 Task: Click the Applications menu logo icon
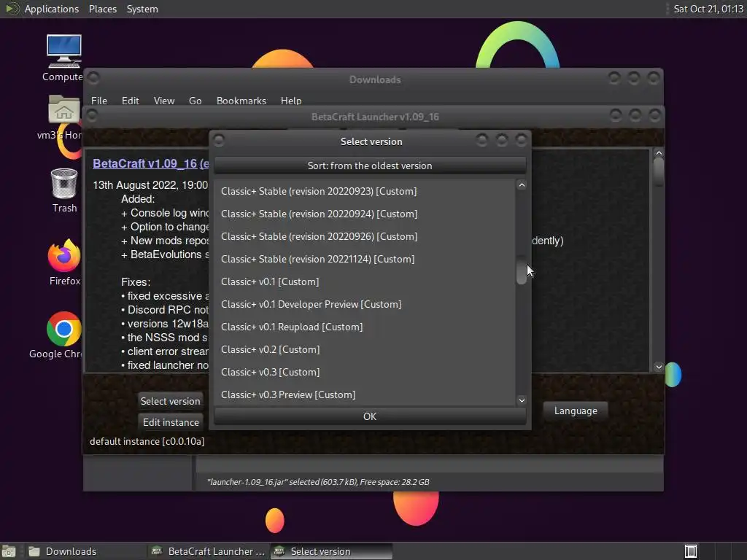pos(12,9)
